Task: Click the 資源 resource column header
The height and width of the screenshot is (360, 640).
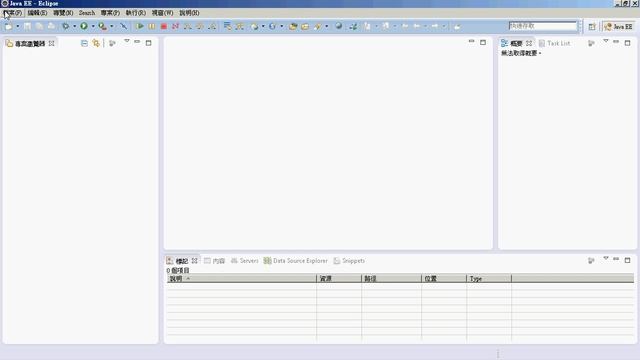Action: (x=339, y=278)
